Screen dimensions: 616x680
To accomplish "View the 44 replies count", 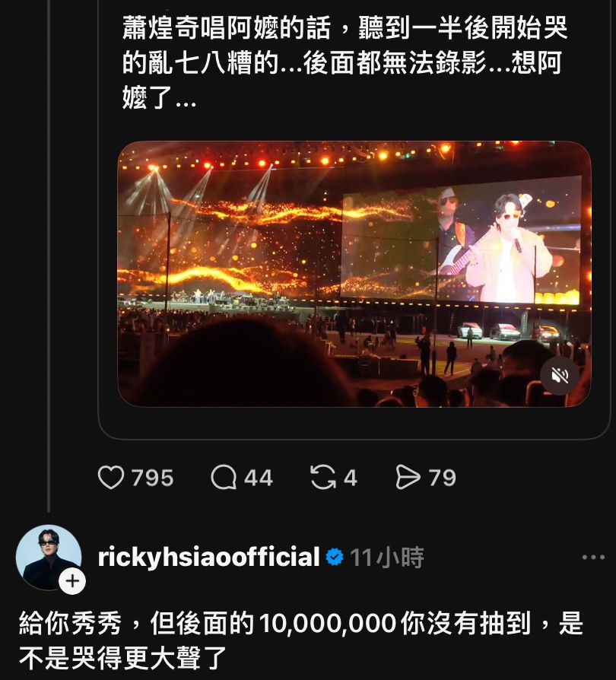I will click(x=259, y=478).
